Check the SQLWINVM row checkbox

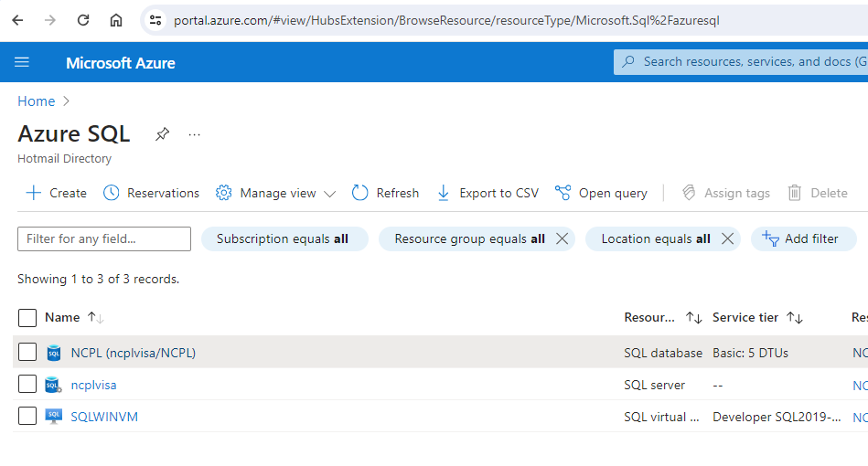tap(27, 417)
